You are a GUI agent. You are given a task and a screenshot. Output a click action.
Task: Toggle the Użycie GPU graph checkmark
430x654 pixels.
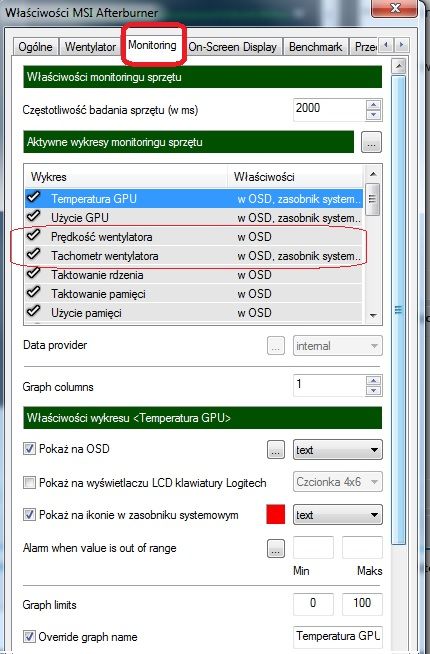[33, 216]
